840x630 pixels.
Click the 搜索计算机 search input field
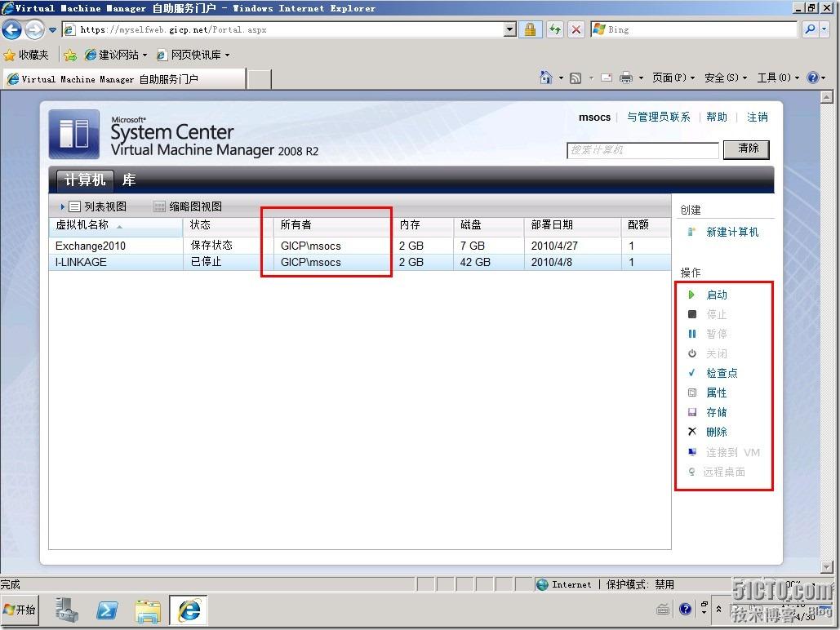coord(642,150)
